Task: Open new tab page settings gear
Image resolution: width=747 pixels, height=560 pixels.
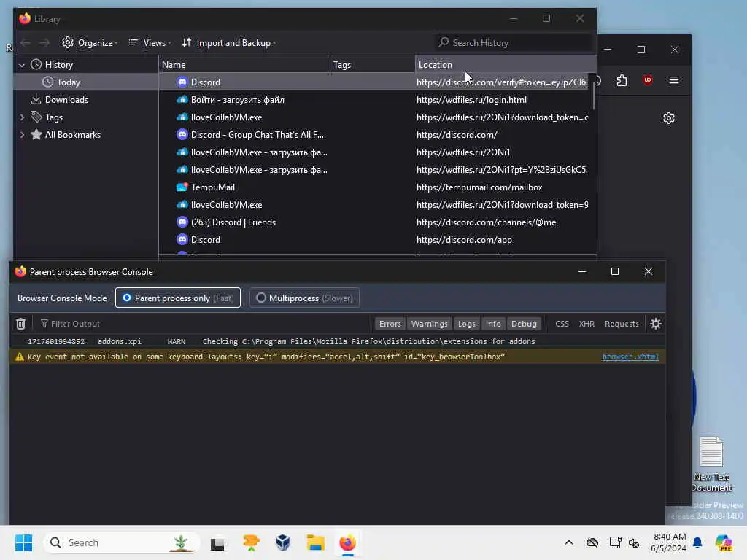Action: point(669,118)
